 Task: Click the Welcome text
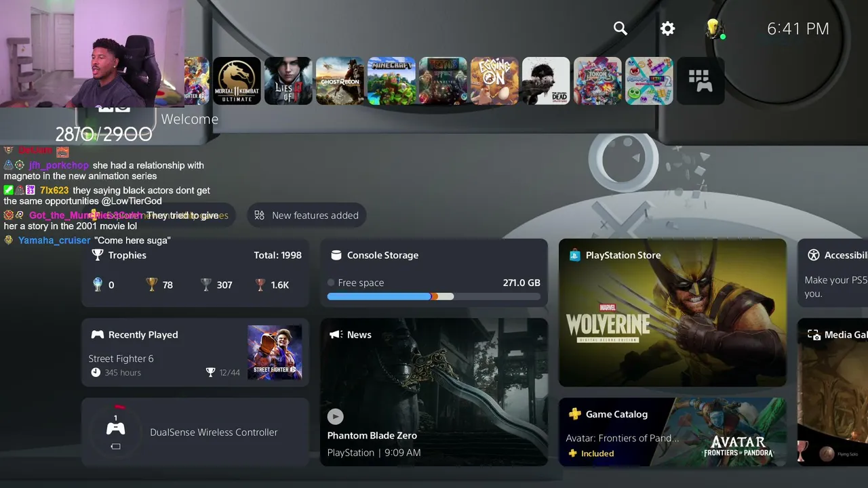(x=190, y=119)
